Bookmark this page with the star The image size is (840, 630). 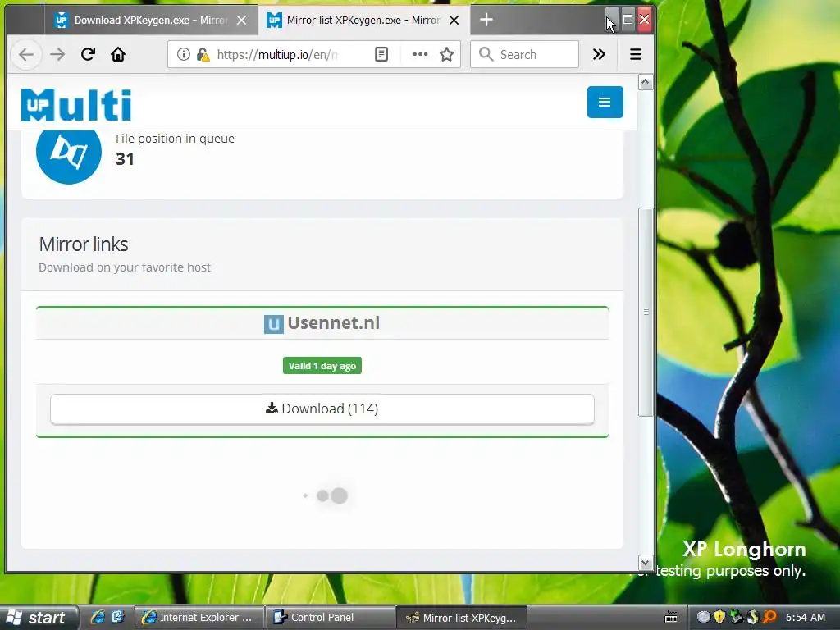pyautogui.click(x=447, y=55)
